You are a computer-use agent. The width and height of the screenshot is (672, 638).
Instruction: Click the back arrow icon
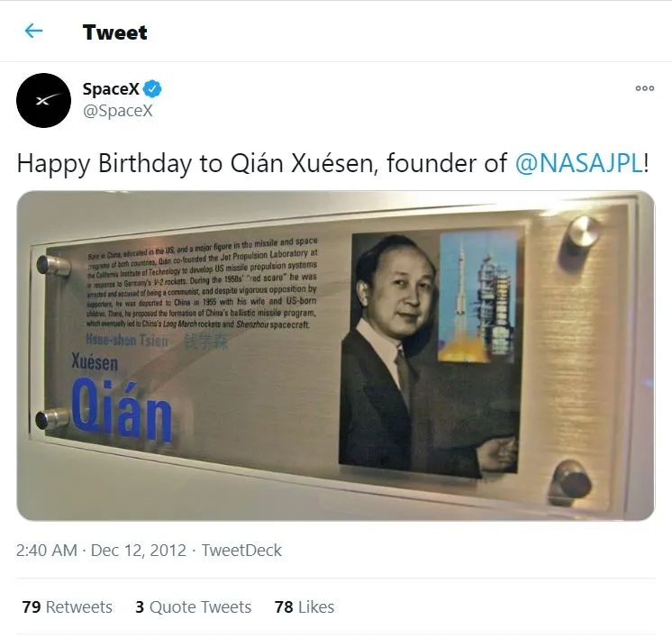point(33,32)
